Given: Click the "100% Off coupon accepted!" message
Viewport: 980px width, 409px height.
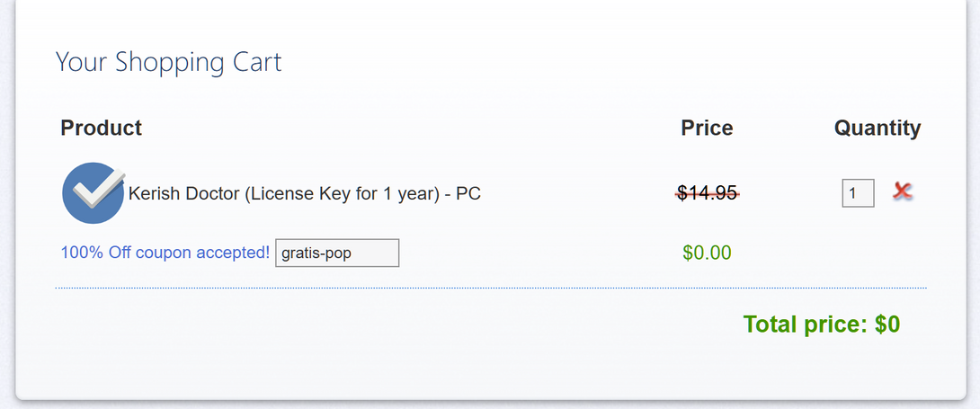Looking at the screenshot, I should pos(165,253).
